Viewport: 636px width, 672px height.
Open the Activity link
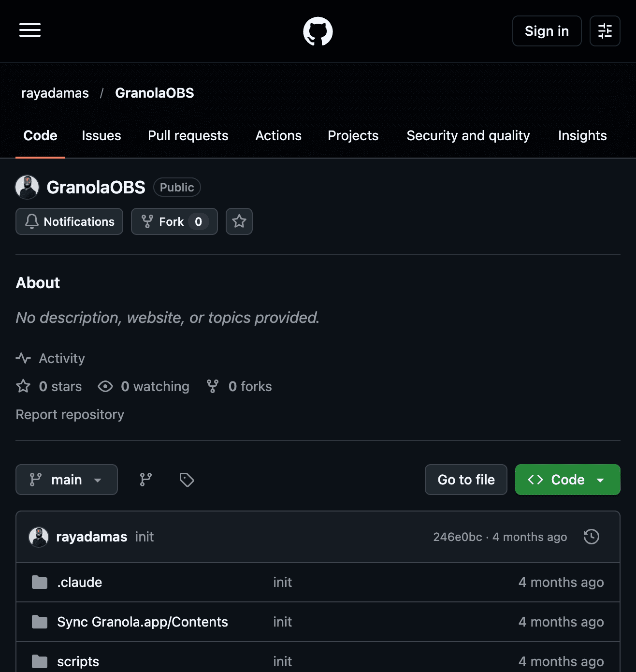62,358
